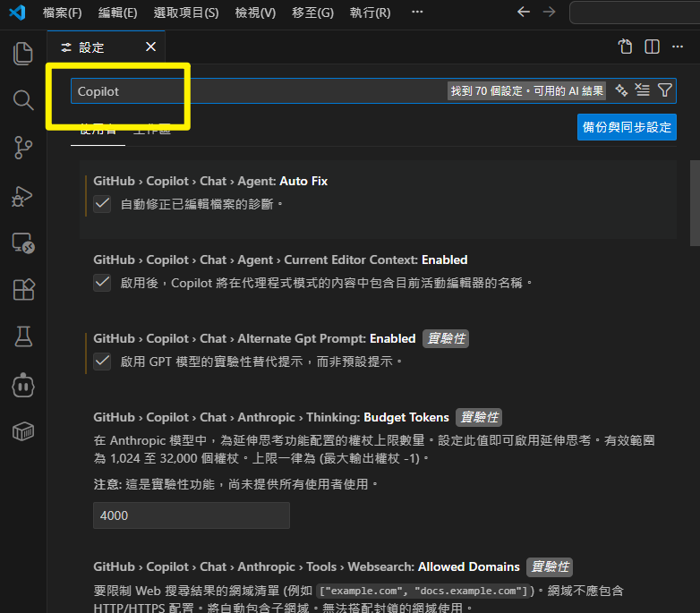
Task: Open the 檢視(V) menu
Action: (x=255, y=13)
